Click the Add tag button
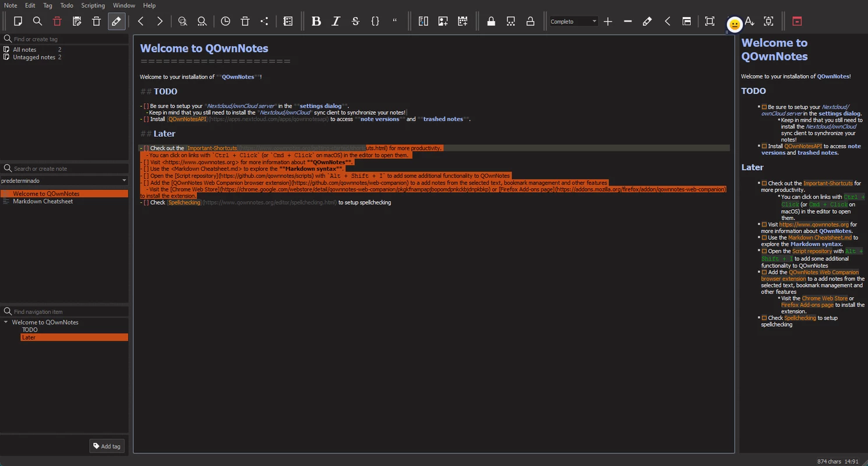The width and height of the screenshot is (868, 466). pyautogui.click(x=107, y=446)
